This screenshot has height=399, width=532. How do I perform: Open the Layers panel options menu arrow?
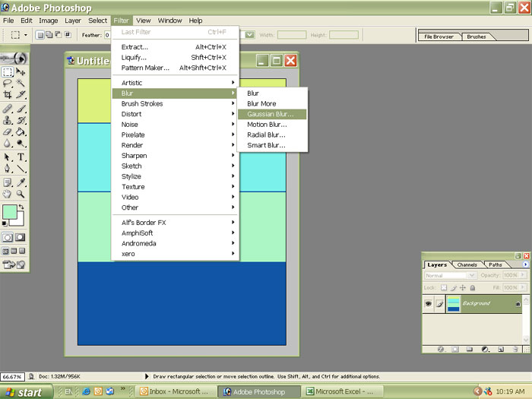tap(526, 264)
